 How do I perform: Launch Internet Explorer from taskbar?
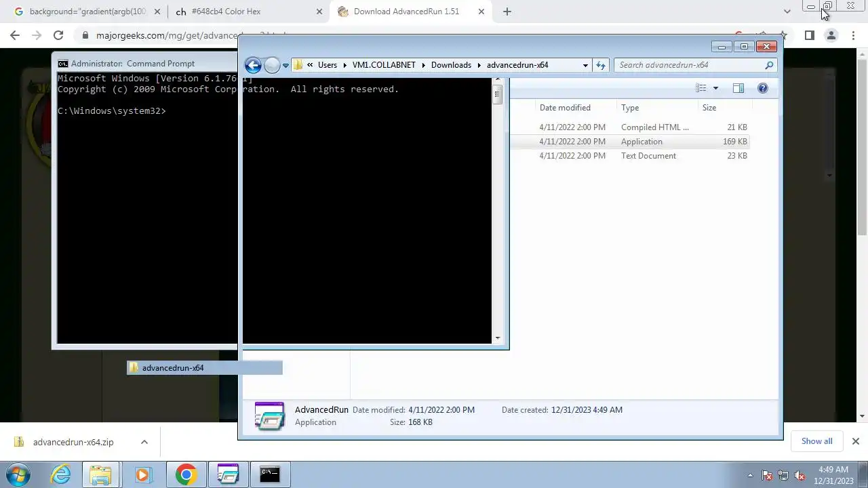(61, 474)
